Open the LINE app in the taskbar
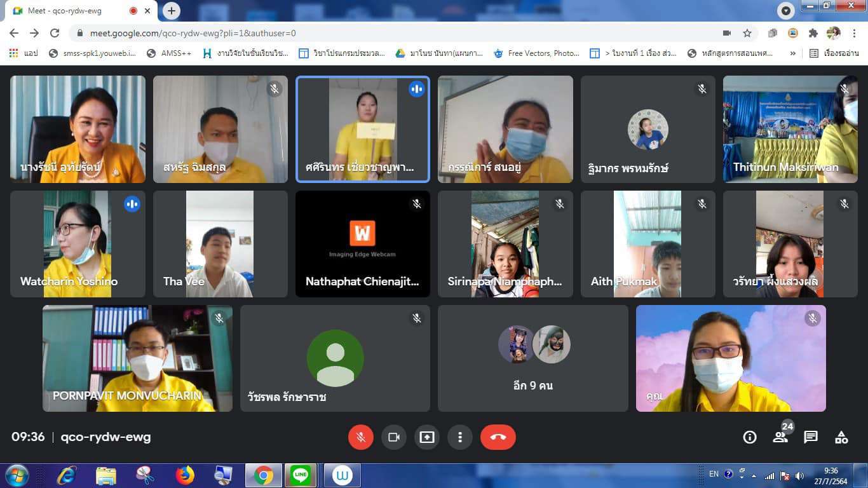Viewport: 868px width, 488px height. (x=300, y=475)
